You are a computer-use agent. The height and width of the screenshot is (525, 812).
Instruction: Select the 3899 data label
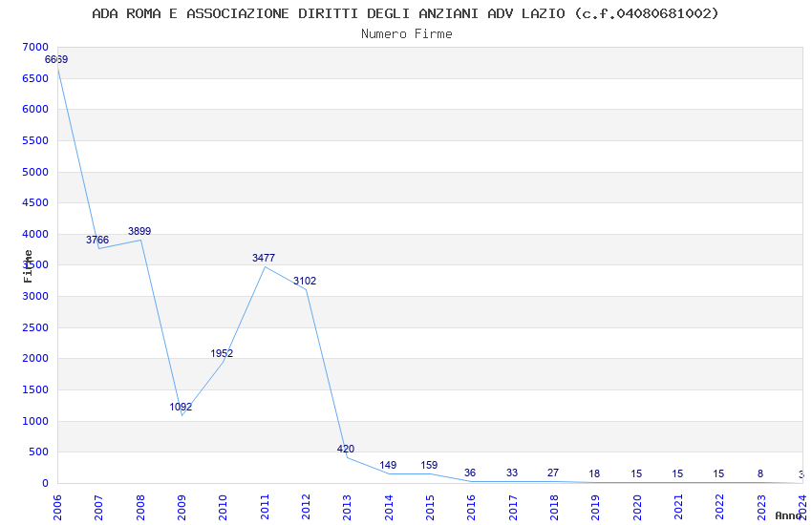point(139,231)
